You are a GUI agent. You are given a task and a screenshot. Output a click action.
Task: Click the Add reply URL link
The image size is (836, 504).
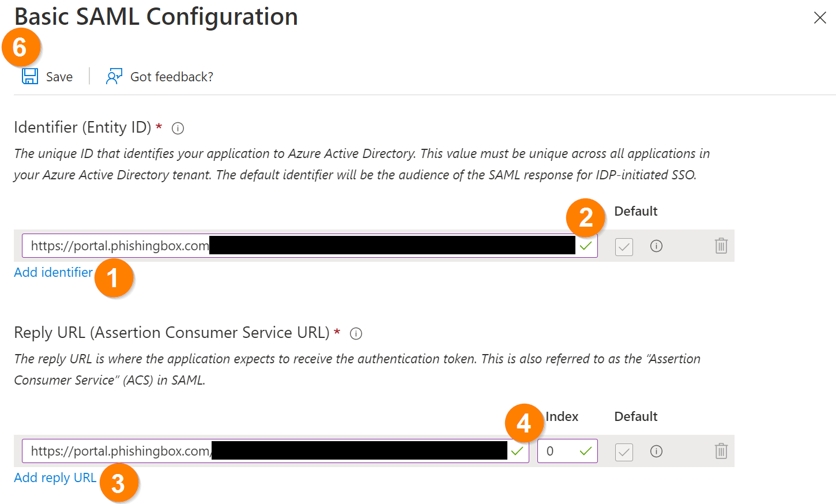coord(55,477)
